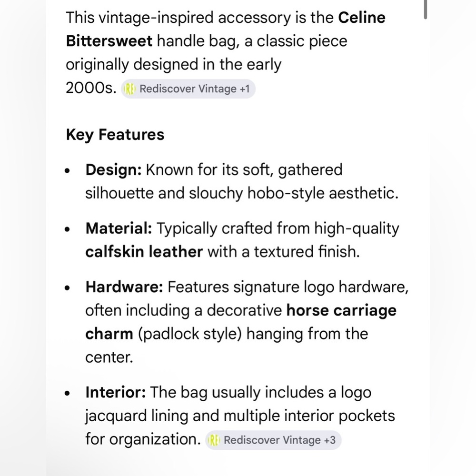This screenshot has height=476, width=476.
Task: Click the Rediscover Vintage +3 source chip
Action: [x=273, y=440]
